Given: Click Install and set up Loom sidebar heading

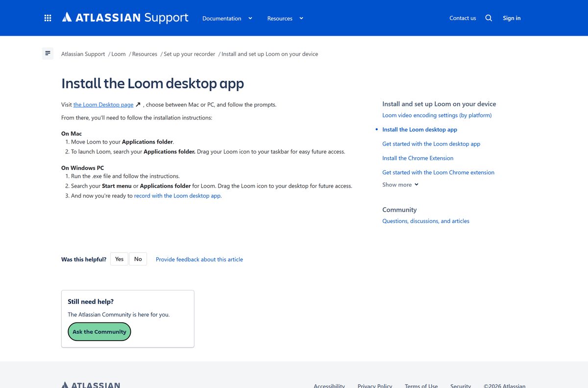Looking at the screenshot, I should (x=439, y=104).
